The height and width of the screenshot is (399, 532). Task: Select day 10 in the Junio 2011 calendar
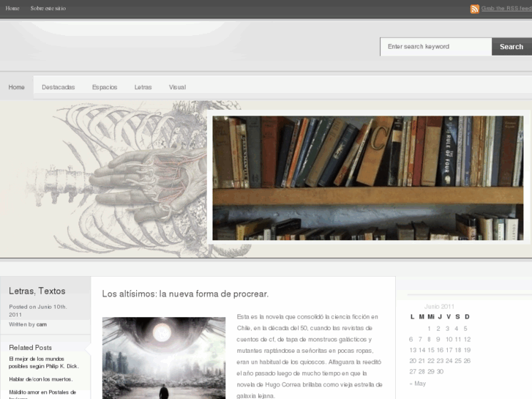[x=449, y=339]
